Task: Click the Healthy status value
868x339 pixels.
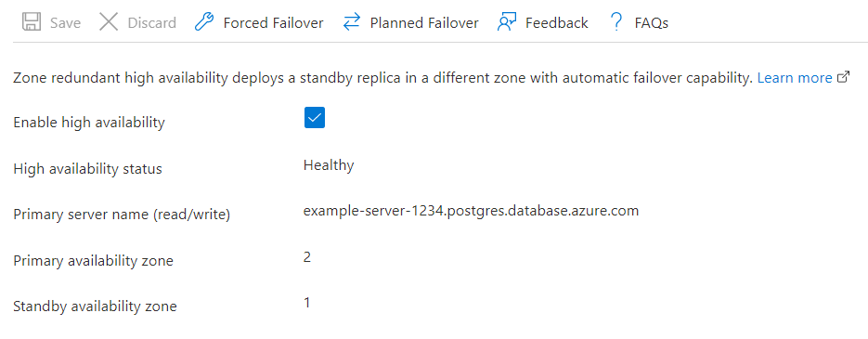Action: 329,165
